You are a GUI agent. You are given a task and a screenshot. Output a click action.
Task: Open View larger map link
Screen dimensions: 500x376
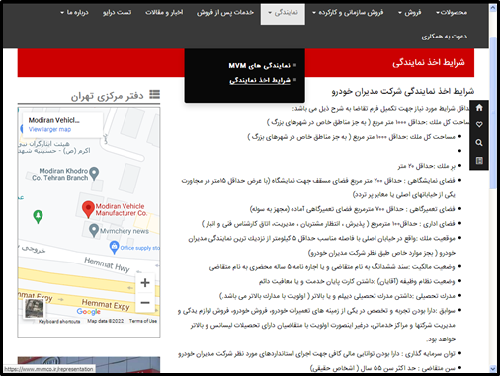tap(50, 129)
